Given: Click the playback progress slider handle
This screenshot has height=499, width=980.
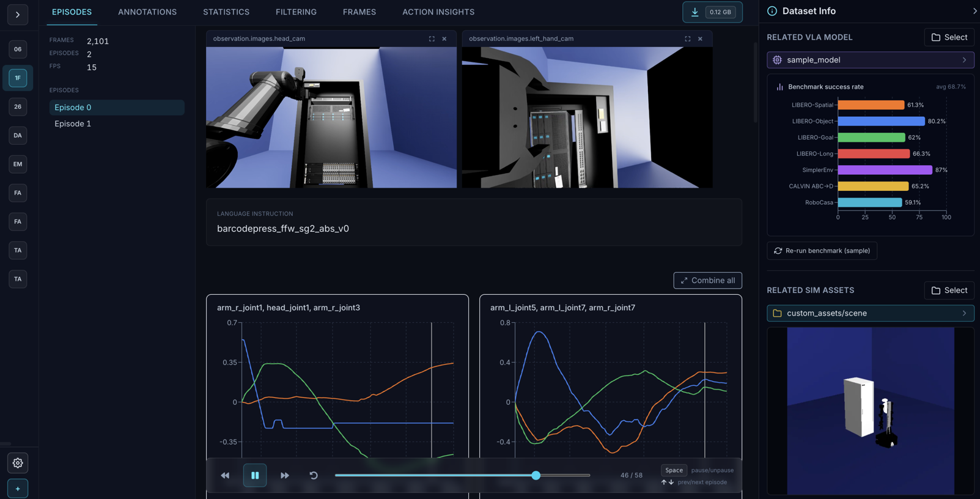Looking at the screenshot, I should (x=536, y=475).
